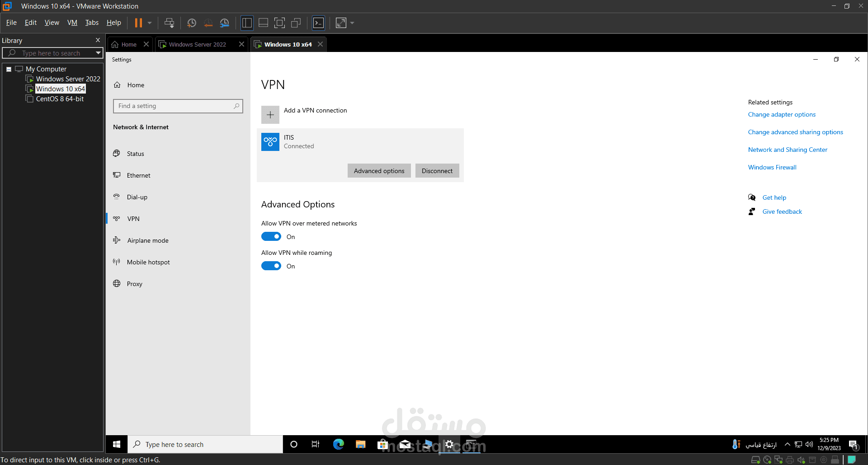This screenshot has width=868, height=465.
Task: Click the VMware message log note icon
Action: 852,460
